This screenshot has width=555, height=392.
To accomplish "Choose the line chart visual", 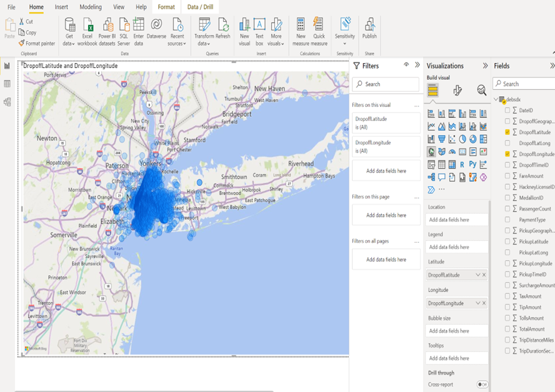I will click(x=431, y=126).
